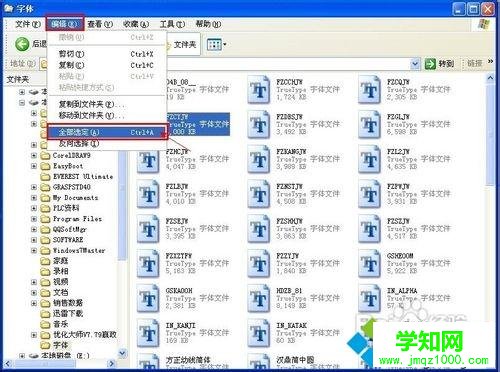Select the FZLBJW font icon
The width and height of the screenshot is (500, 372).
148,194
